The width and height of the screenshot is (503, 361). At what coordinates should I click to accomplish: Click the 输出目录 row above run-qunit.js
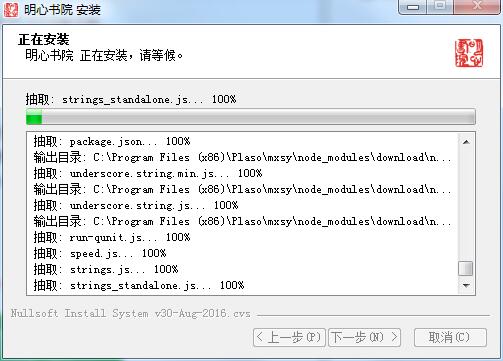[x=242, y=221]
